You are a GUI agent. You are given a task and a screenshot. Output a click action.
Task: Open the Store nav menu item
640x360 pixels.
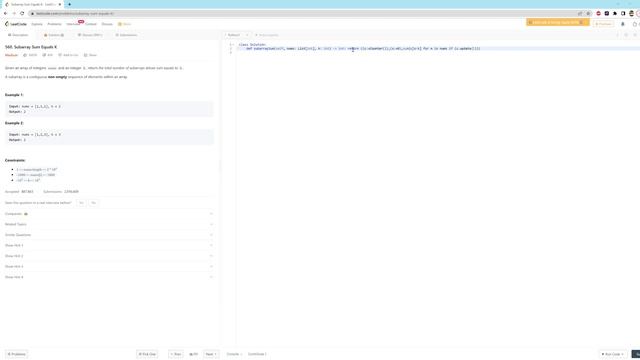point(124,24)
